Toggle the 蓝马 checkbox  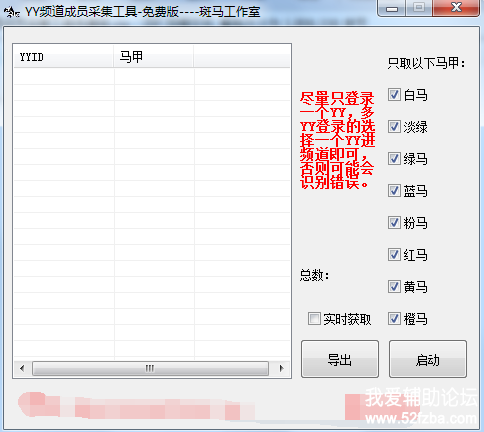[x=394, y=191]
